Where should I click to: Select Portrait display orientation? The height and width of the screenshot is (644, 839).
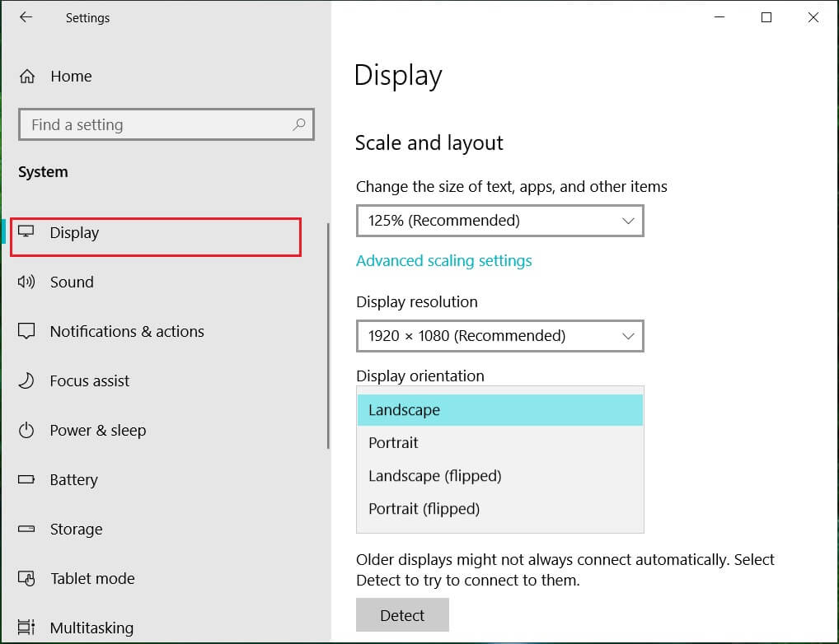point(393,442)
